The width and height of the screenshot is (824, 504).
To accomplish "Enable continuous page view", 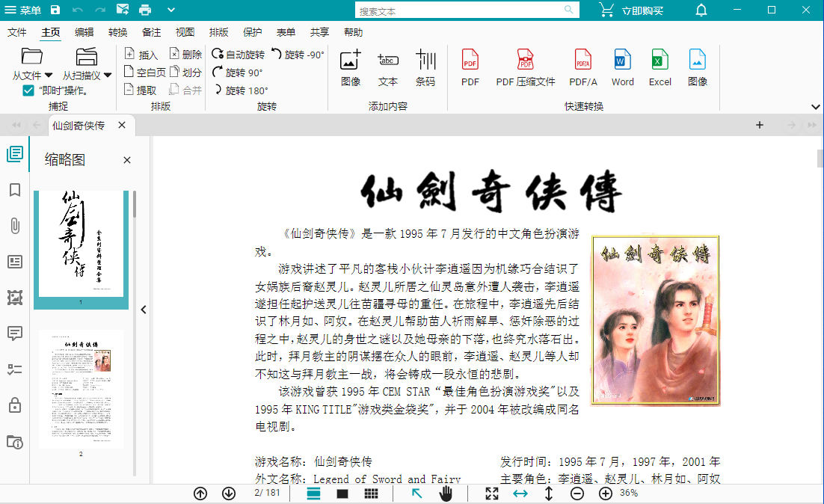I will [314, 494].
